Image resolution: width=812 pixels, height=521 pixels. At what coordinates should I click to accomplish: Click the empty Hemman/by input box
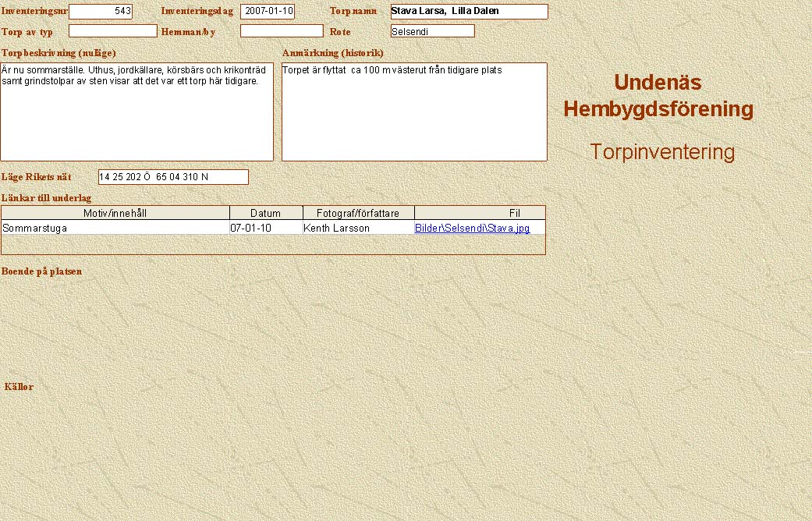[x=282, y=31]
